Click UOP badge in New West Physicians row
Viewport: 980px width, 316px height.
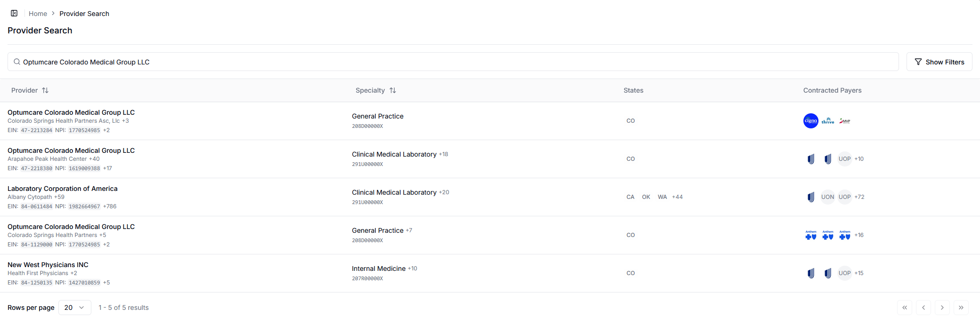point(845,273)
